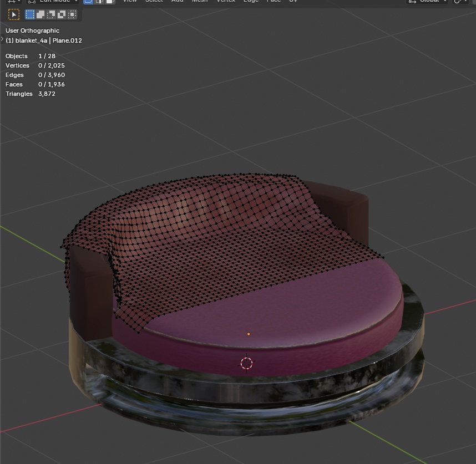Open the editor type dropdown

pos(14,2)
